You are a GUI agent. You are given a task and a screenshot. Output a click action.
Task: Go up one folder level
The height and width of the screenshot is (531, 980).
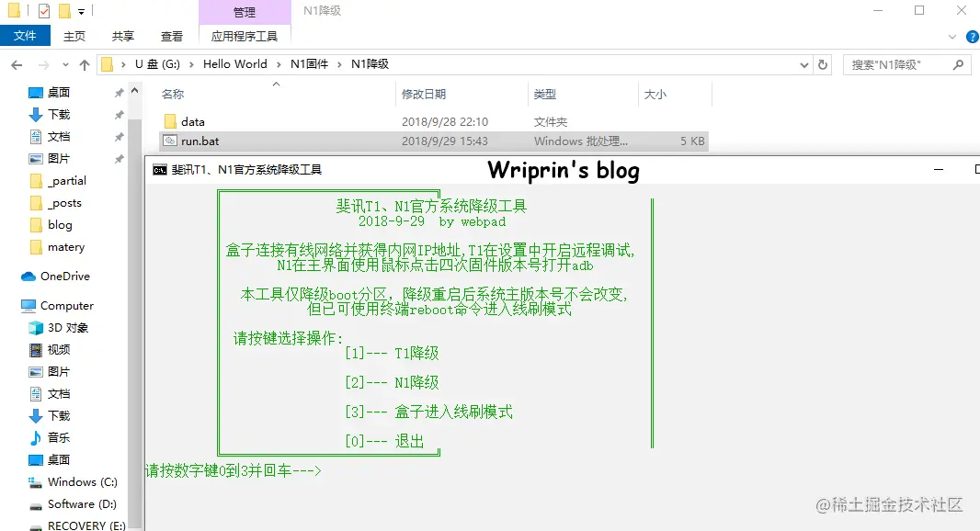[x=85, y=64]
